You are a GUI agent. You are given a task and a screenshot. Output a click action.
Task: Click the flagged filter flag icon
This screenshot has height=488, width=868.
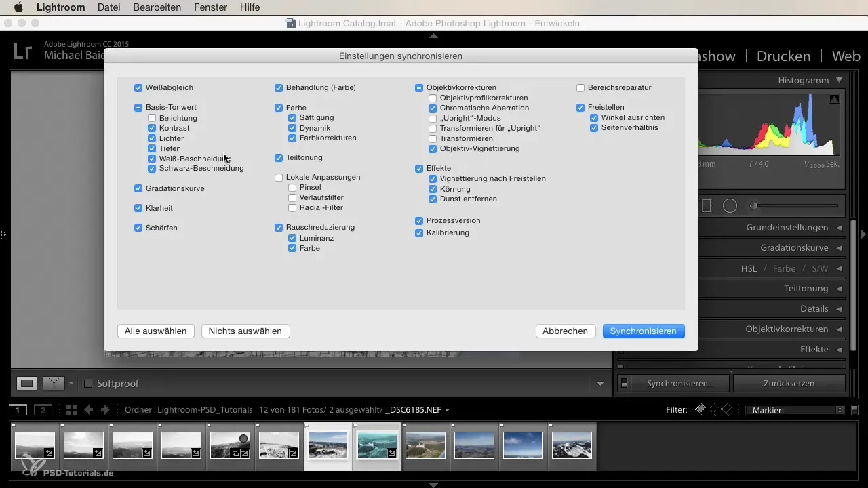pos(701,409)
